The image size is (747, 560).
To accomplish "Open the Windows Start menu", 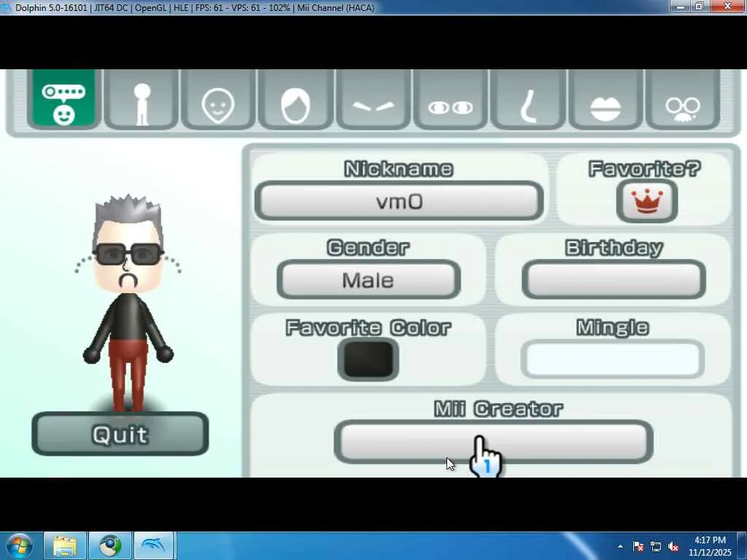I will (19, 545).
